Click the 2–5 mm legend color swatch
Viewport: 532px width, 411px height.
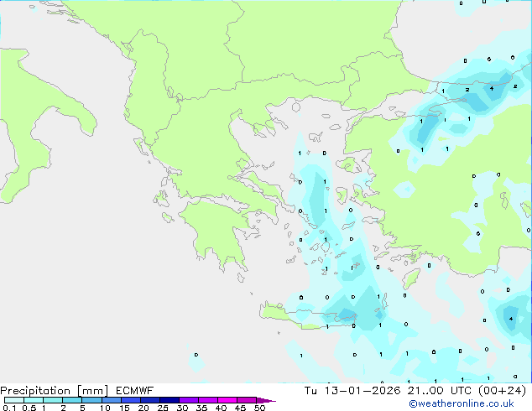point(72,400)
